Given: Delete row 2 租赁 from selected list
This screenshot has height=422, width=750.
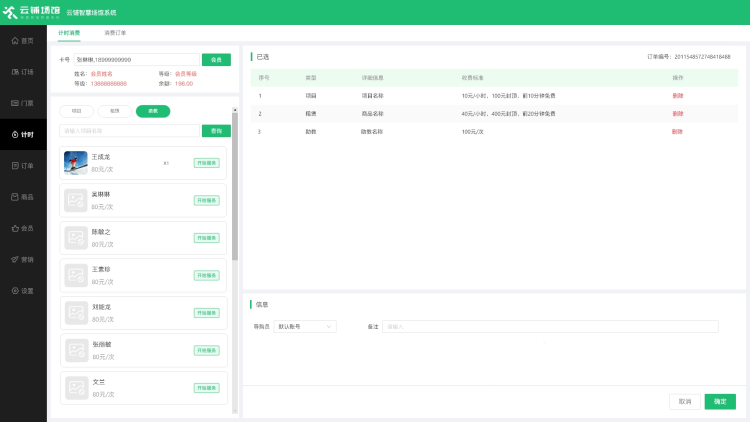Looking at the screenshot, I should pos(677,114).
